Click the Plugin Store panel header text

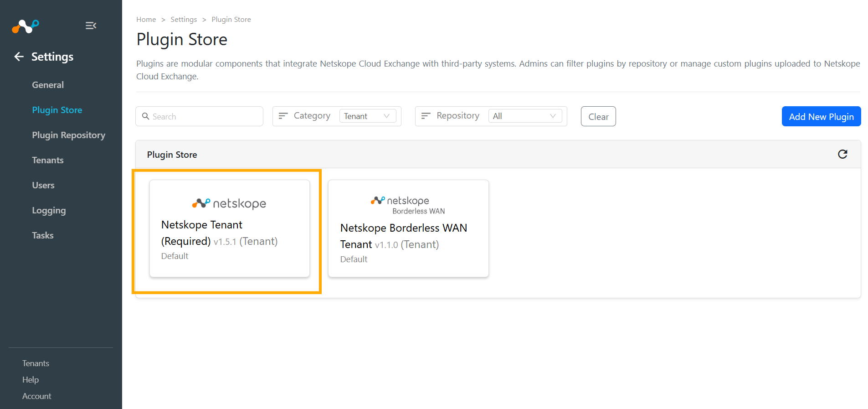(x=172, y=155)
